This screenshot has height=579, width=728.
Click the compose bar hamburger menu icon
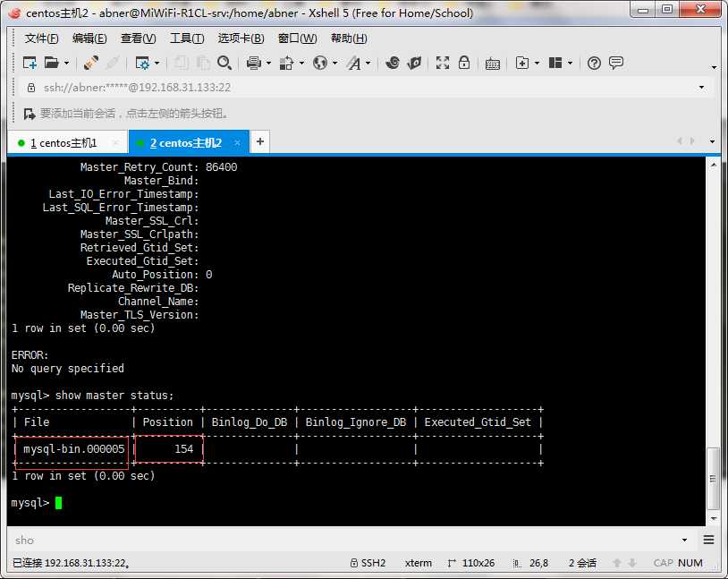[x=708, y=540]
